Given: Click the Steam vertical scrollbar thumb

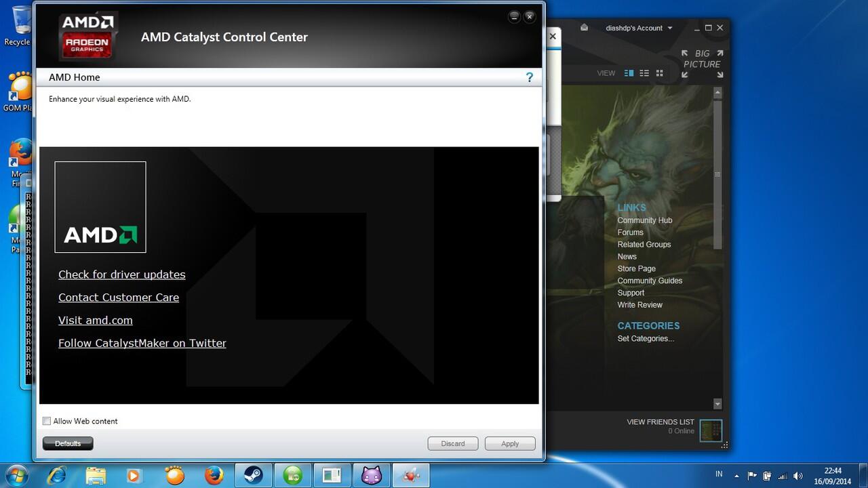Looking at the screenshot, I should [717, 174].
